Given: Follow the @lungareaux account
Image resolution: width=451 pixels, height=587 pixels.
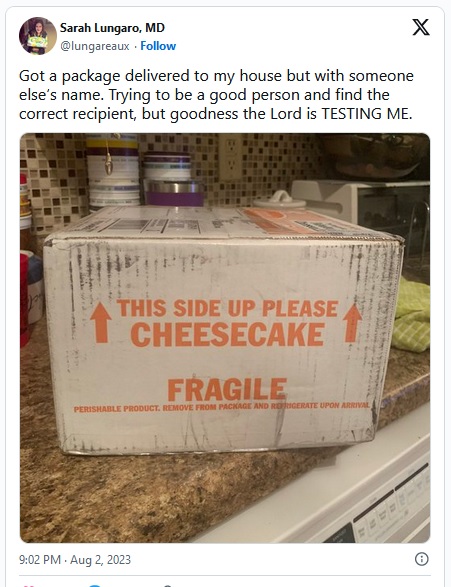Looking at the screenshot, I should (158, 46).
